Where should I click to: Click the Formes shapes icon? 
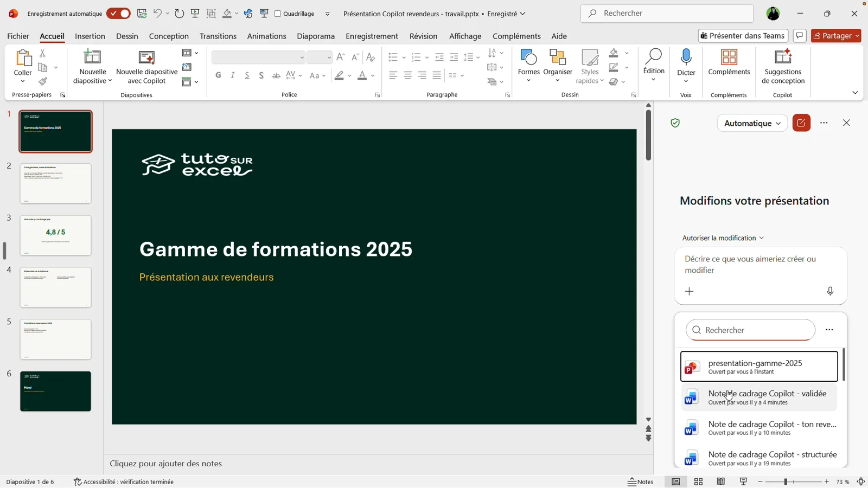coord(528,57)
